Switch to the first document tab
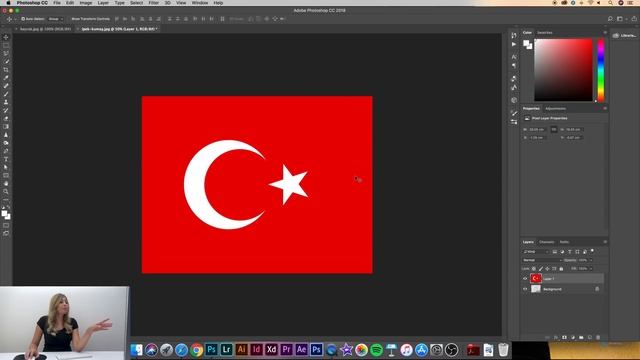The image size is (640, 360). point(45,29)
